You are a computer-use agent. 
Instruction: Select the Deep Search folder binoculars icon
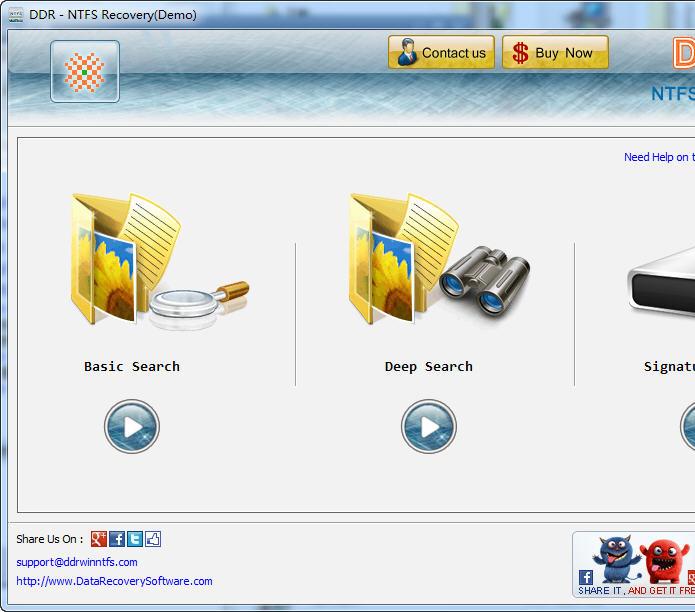click(439, 259)
